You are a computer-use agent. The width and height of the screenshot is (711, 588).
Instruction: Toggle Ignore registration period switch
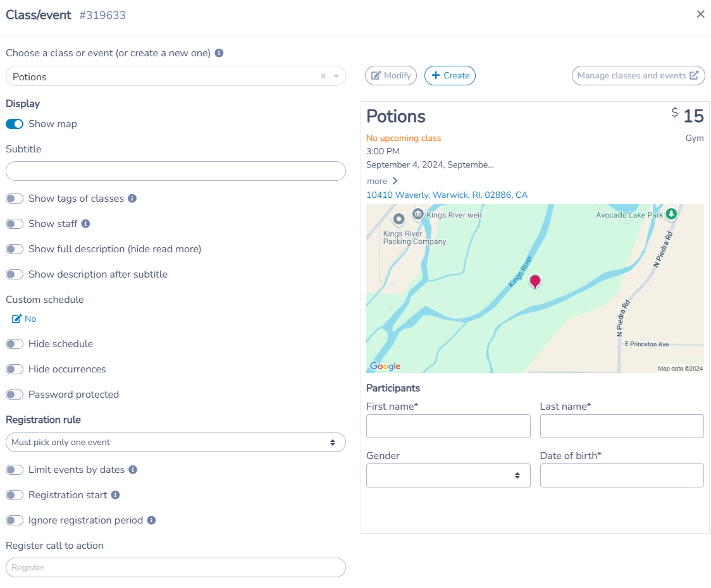[x=15, y=521]
